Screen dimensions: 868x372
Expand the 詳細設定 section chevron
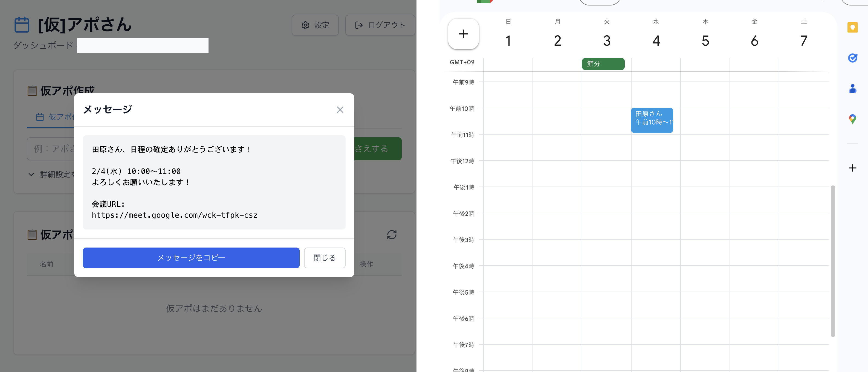pos(31,174)
